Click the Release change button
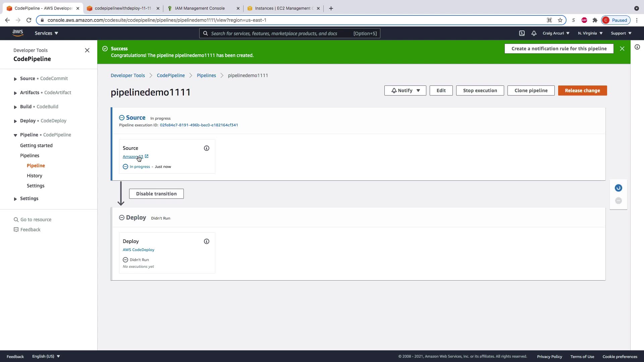The image size is (644, 362). point(582,90)
